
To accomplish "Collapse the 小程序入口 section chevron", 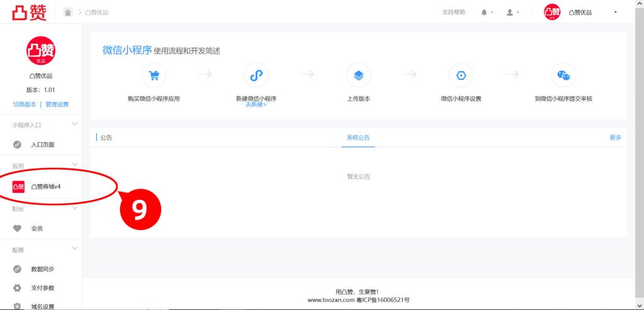I will pos(75,124).
